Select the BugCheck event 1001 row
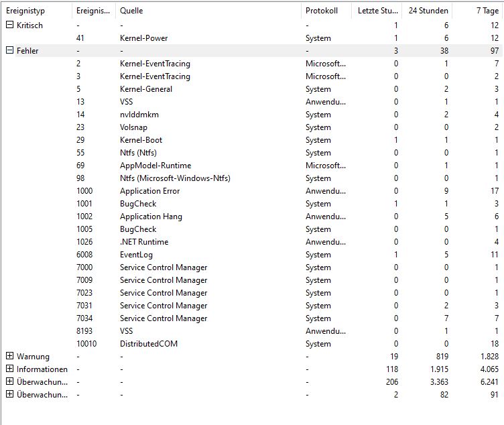This screenshot has width=504, height=425. (252, 204)
